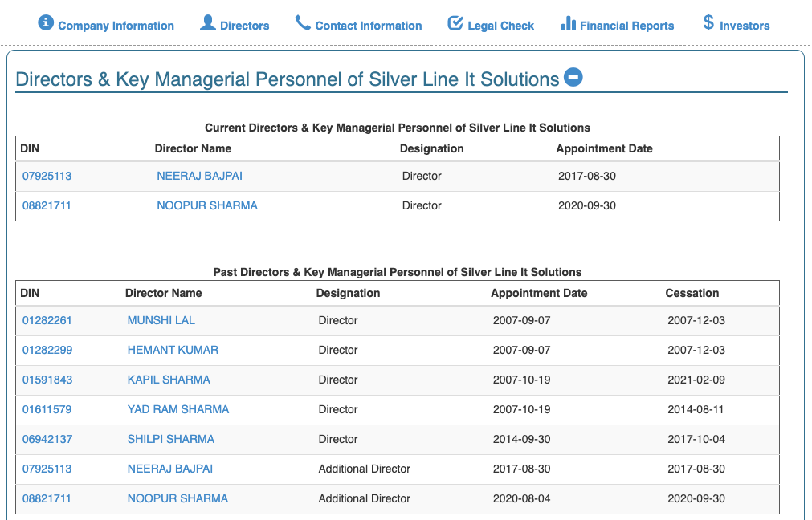Viewport: 812px width, 520px height.
Task: Select cessation date 2014-08-11 for Yad Ram Sharma
Action: tap(696, 409)
